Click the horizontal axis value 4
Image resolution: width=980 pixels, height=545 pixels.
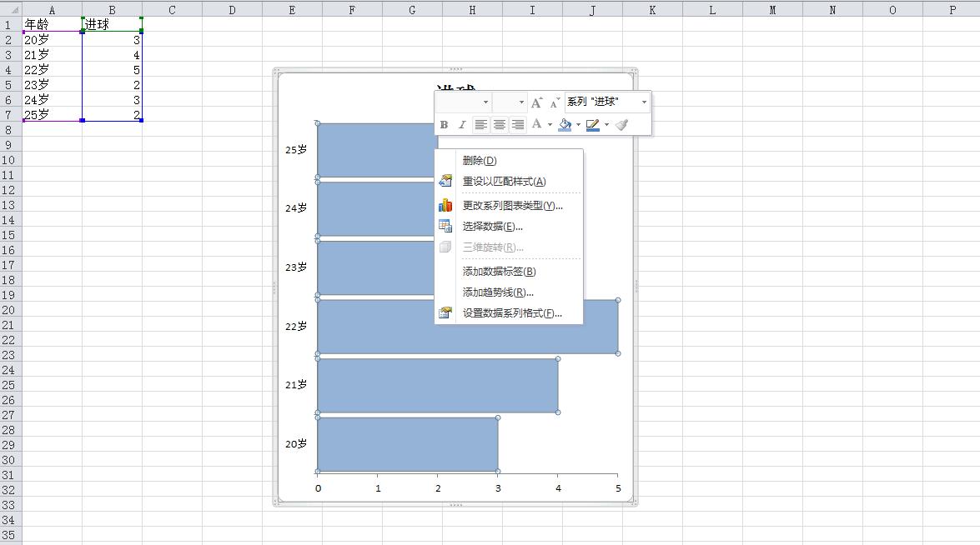coord(558,488)
